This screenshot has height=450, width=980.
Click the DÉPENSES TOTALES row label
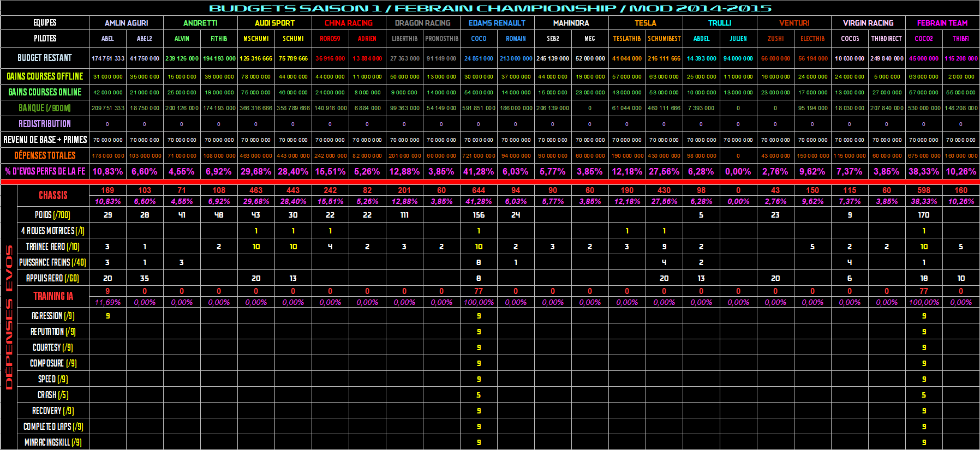[45, 155]
